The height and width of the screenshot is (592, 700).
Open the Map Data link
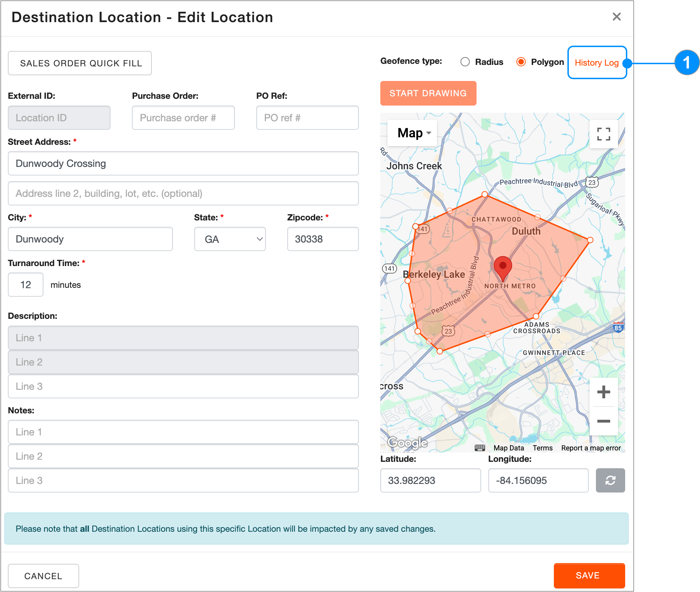(509, 448)
